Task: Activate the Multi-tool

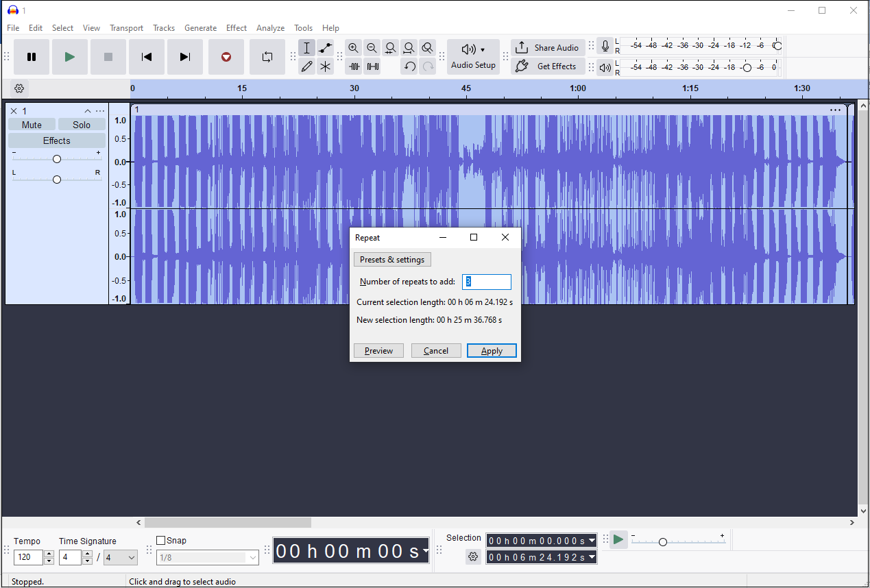Action: click(324, 66)
